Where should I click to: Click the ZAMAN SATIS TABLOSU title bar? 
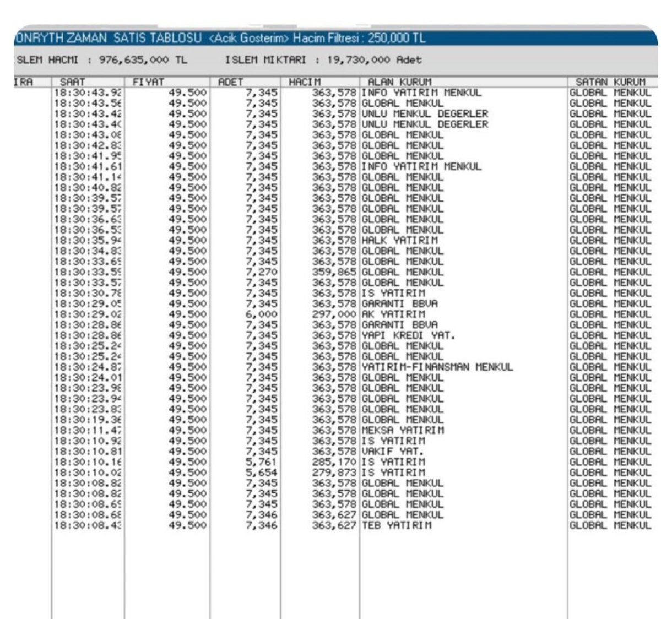336,38
